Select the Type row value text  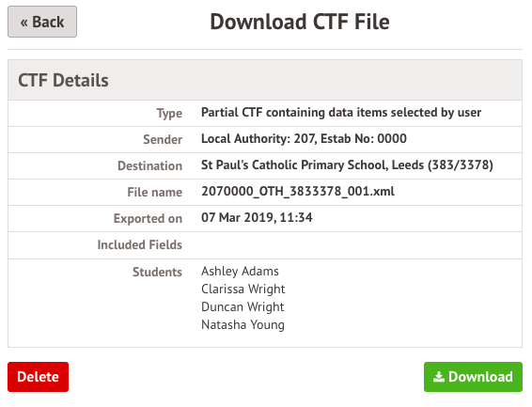(341, 112)
